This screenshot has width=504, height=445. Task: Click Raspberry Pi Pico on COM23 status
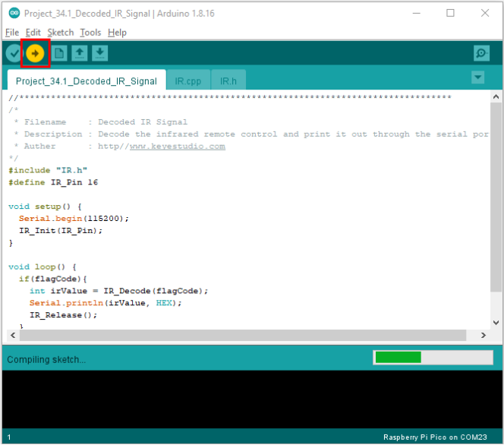coord(435,437)
